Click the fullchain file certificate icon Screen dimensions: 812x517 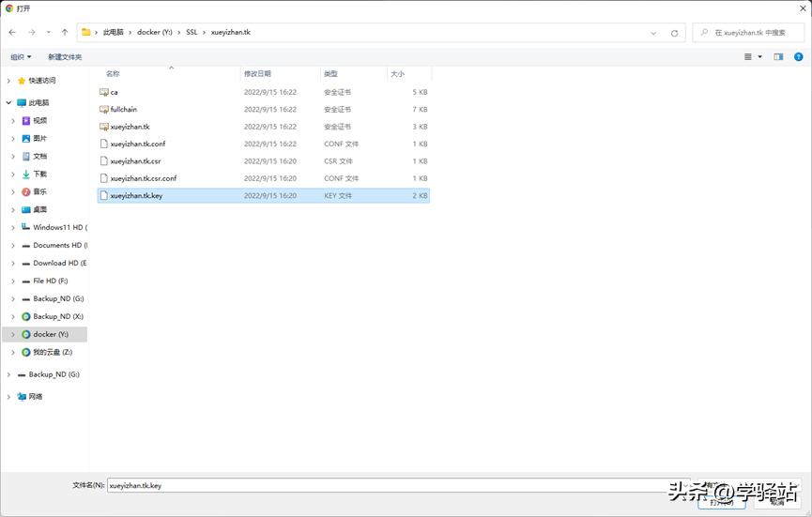point(103,109)
